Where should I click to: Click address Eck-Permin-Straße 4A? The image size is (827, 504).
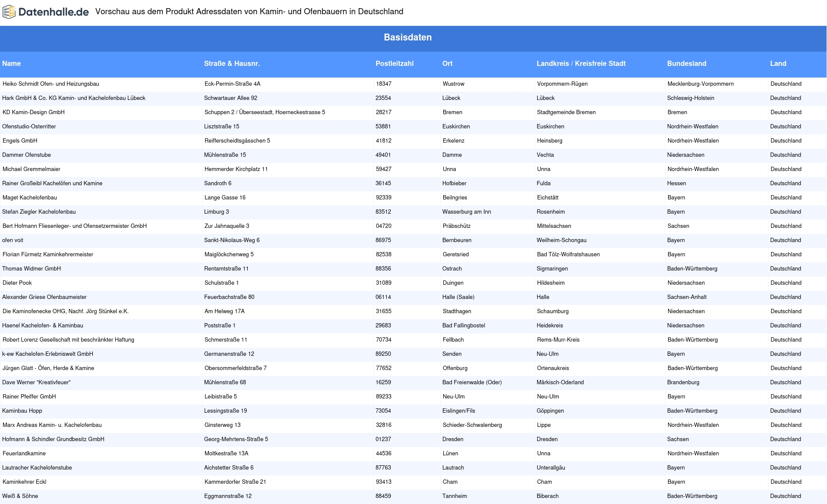(x=233, y=84)
